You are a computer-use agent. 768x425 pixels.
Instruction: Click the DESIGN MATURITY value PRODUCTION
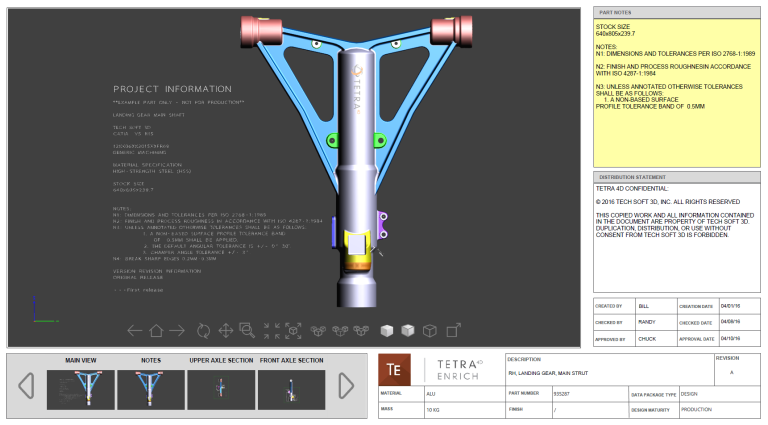pos(720,410)
